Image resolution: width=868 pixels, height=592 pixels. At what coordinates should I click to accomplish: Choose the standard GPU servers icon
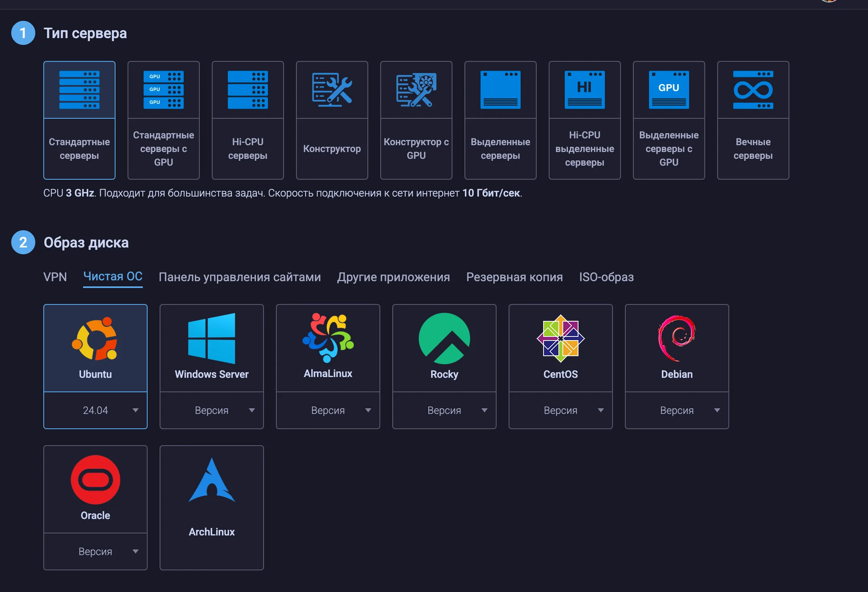(x=164, y=90)
